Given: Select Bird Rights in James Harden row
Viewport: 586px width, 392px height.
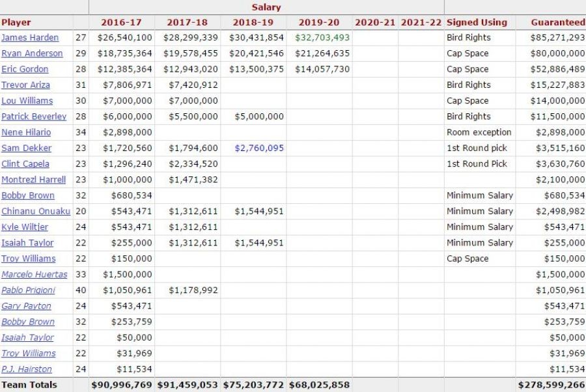Looking at the screenshot, I should [469, 38].
